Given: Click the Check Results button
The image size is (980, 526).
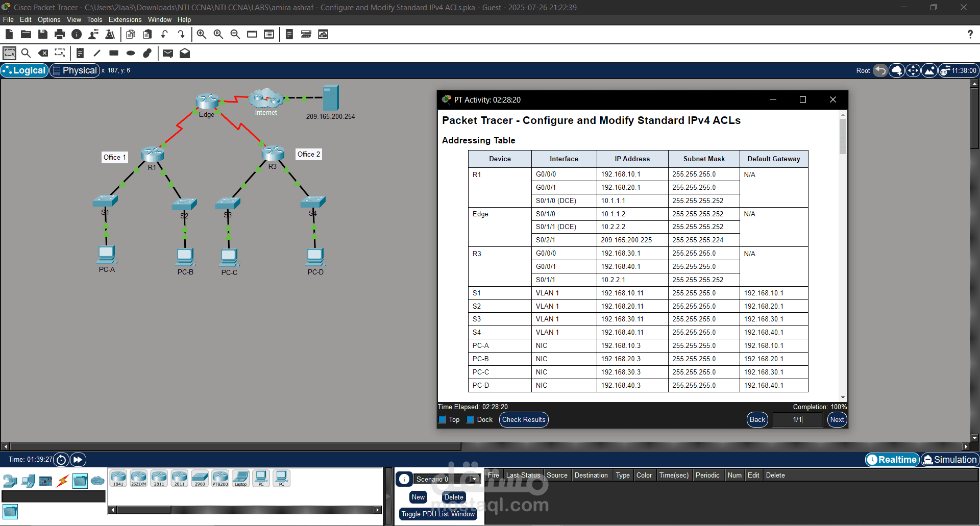Looking at the screenshot, I should pyautogui.click(x=523, y=419).
